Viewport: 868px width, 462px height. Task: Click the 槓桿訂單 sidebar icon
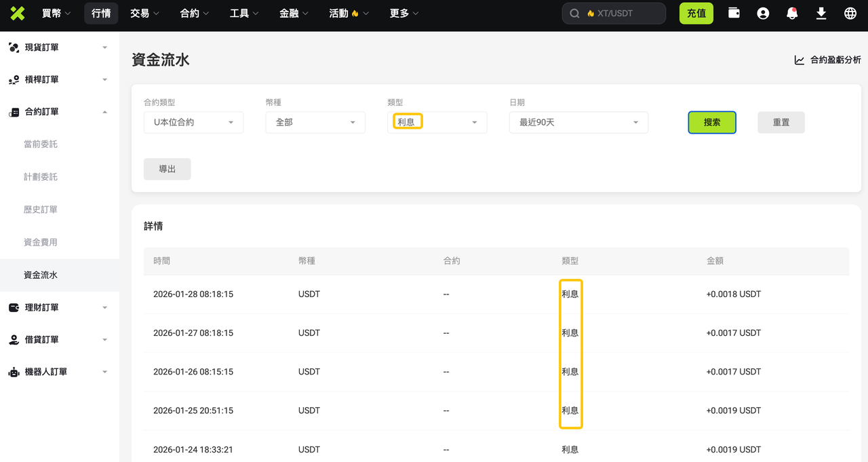coord(14,80)
